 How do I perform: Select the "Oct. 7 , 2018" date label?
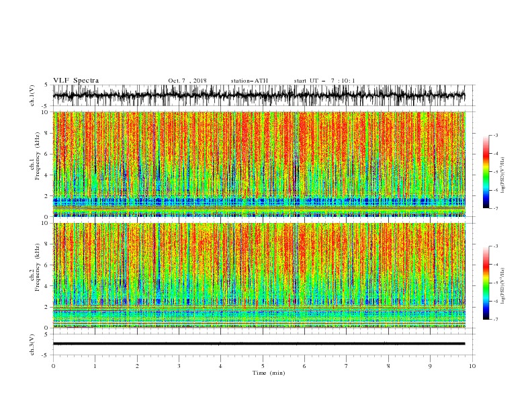point(187,81)
